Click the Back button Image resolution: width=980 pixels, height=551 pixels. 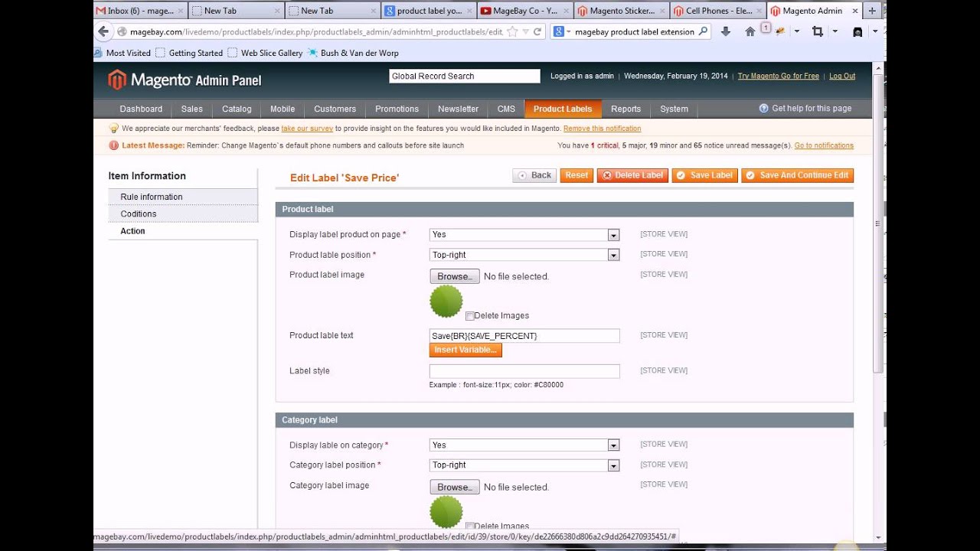coord(534,175)
